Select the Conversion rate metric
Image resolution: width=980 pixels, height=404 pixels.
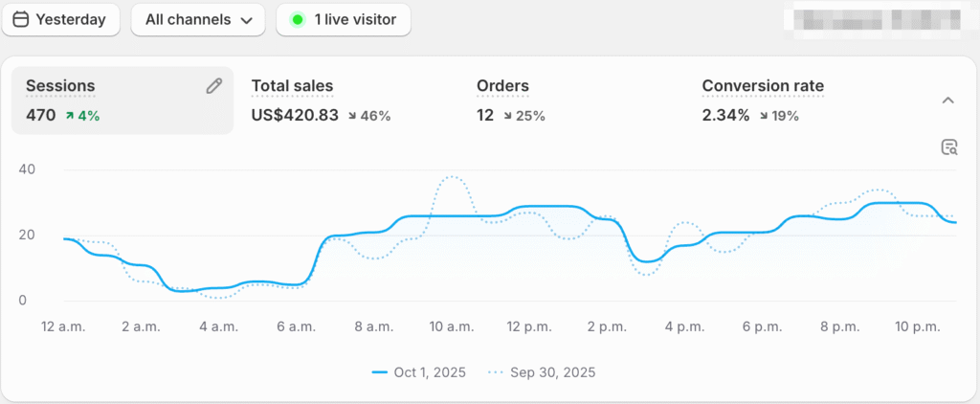coord(762,86)
